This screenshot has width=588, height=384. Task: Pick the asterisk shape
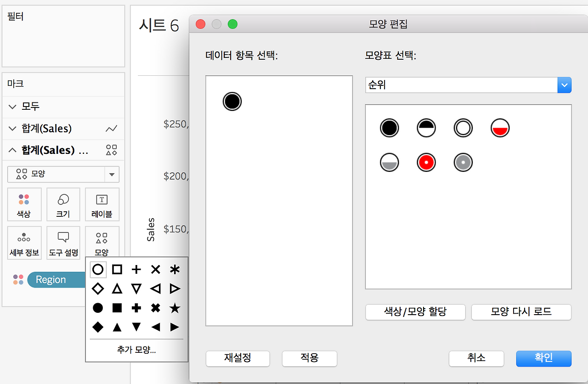coord(175,270)
